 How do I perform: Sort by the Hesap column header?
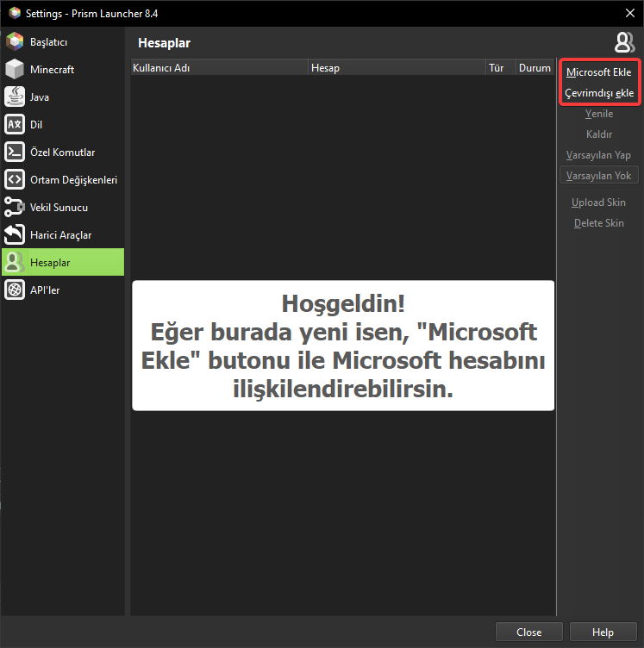coord(397,68)
